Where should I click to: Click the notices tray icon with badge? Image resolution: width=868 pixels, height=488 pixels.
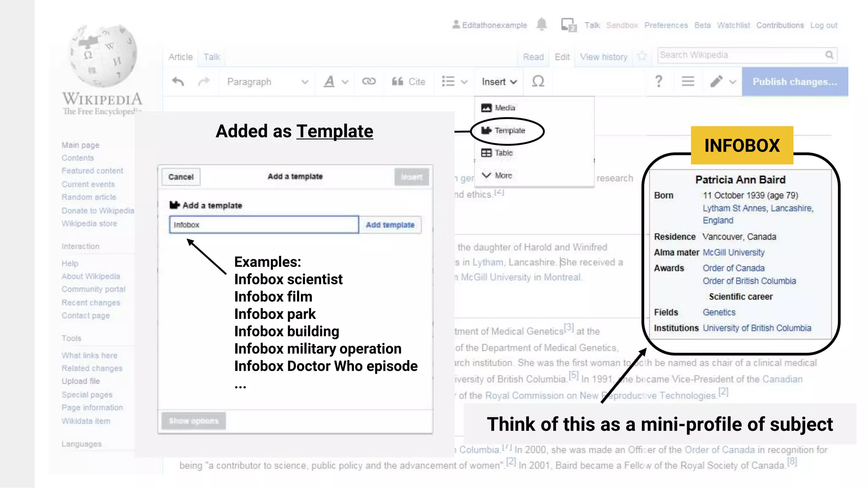[x=568, y=25]
